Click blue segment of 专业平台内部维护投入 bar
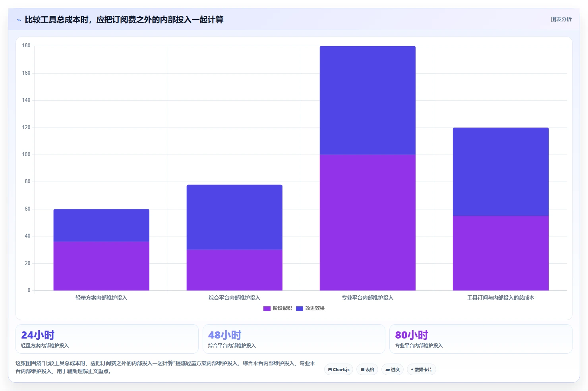 pyautogui.click(x=367, y=100)
